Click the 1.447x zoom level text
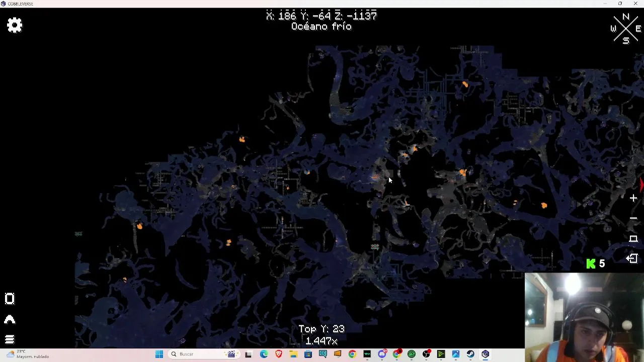 coord(321,341)
